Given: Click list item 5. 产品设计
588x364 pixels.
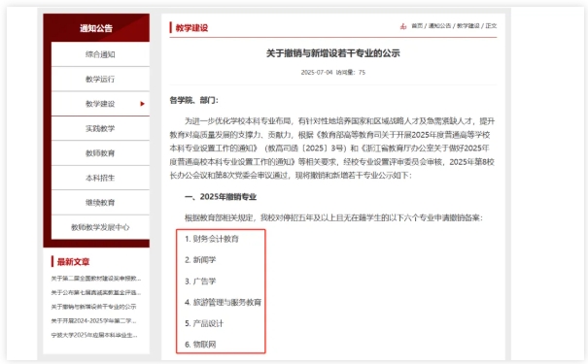Looking at the screenshot, I should (x=204, y=323).
